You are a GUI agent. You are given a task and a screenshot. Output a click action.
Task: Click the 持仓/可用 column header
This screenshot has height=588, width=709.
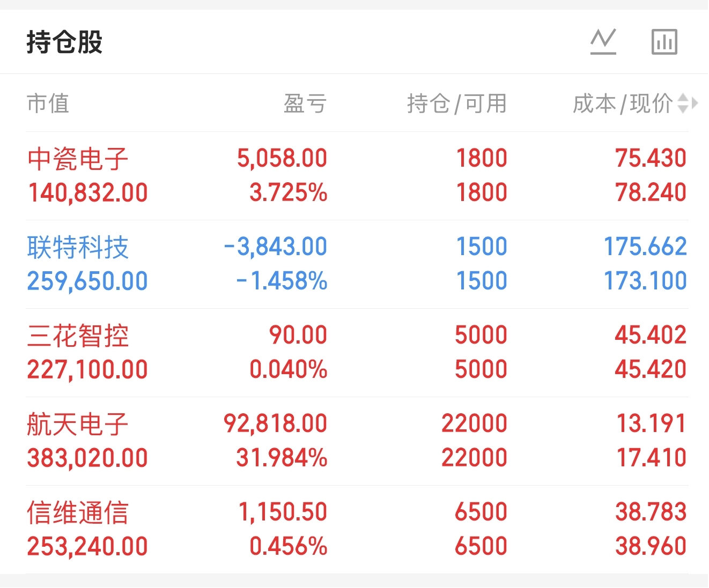pos(456,103)
